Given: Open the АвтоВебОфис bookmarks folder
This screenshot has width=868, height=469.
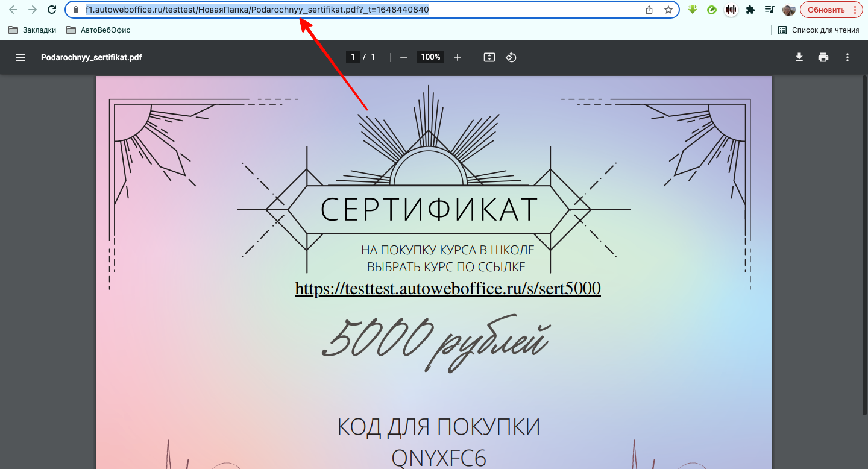Looking at the screenshot, I should [x=98, y=30].
